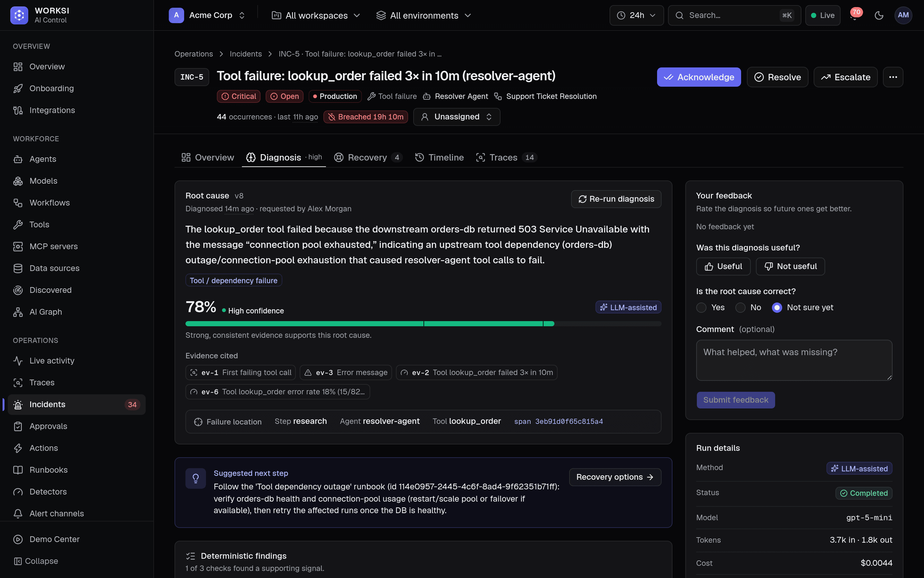Click the WORKSI logo icon
Image resolution: width=924 pixels, height=578 pixels.
[19, 15]
